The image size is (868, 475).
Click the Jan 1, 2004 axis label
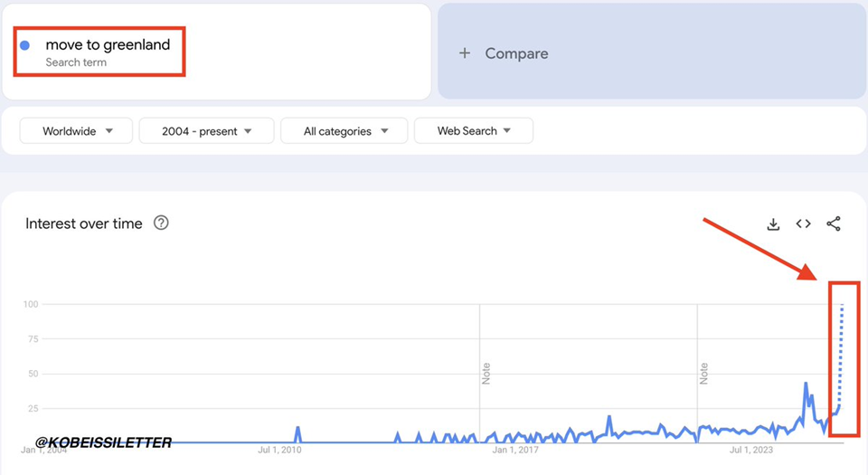coord(43,449)
